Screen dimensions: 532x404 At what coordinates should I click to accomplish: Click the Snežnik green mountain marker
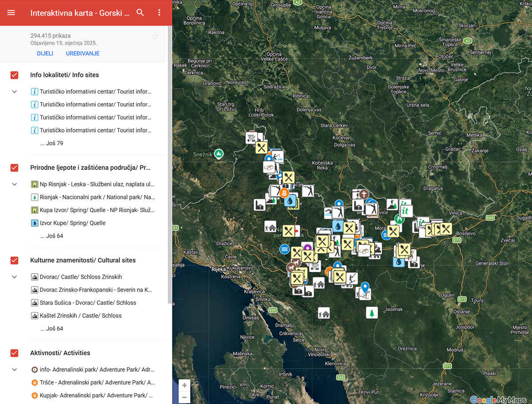(218, 154)
